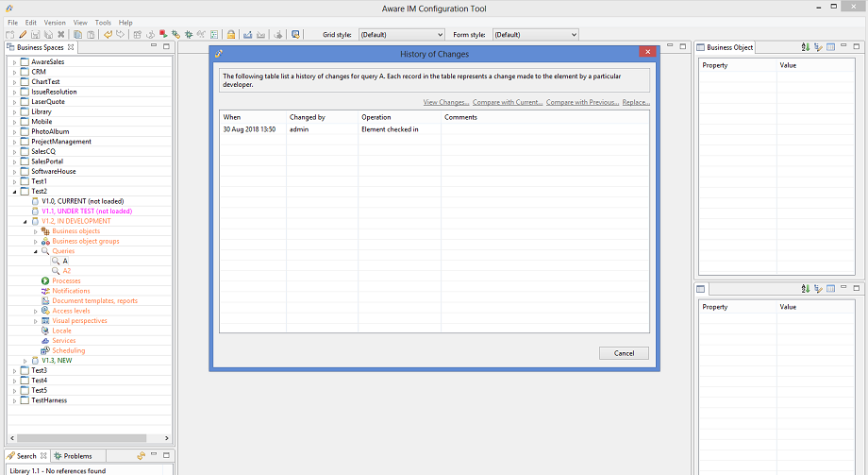Click the pencil properties icon in the Business Object panel
The height and width of the screenshot is (475, 868).
(x=818, y=47)
